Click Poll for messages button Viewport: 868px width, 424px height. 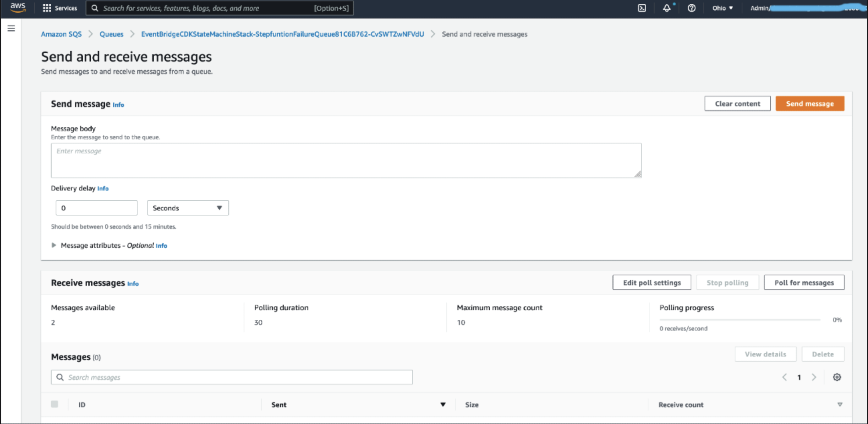click(804, 283)
